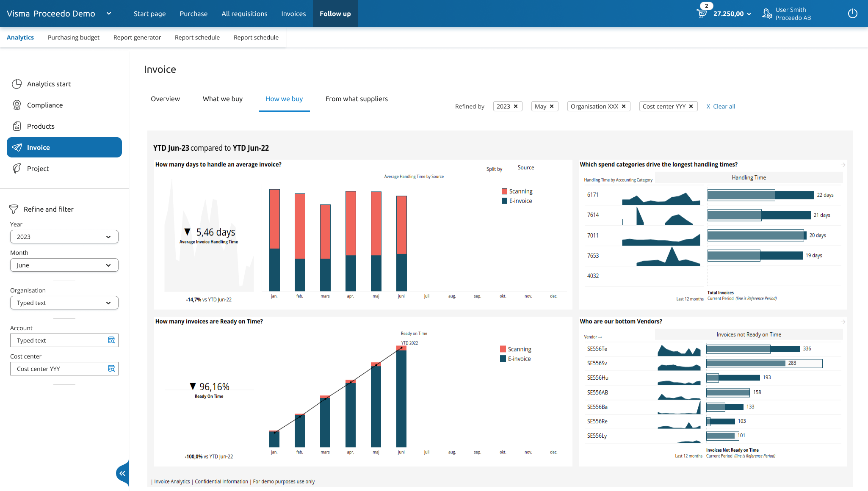Open Project in sidebar
Screen dimensions: 868x491
(x=38, y=168)
